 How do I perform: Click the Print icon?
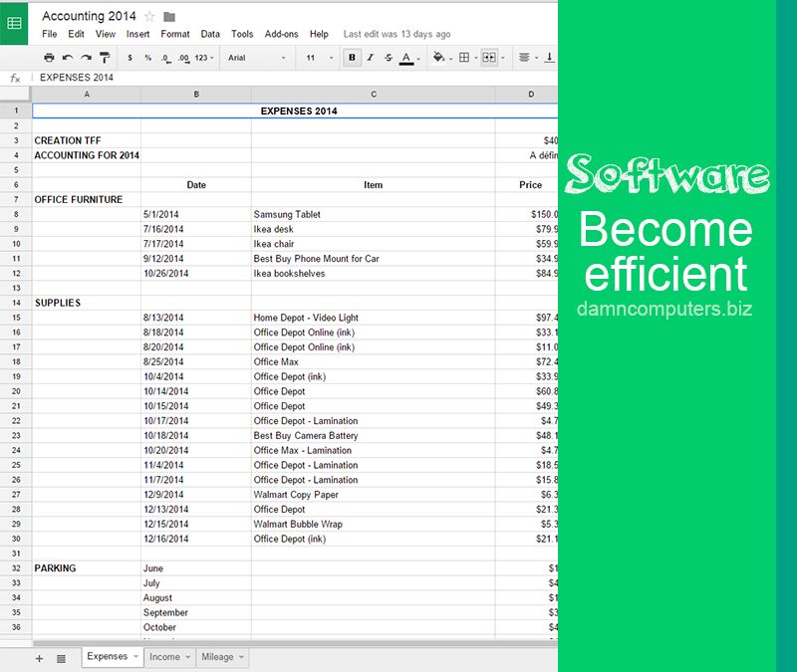[49, 58]
